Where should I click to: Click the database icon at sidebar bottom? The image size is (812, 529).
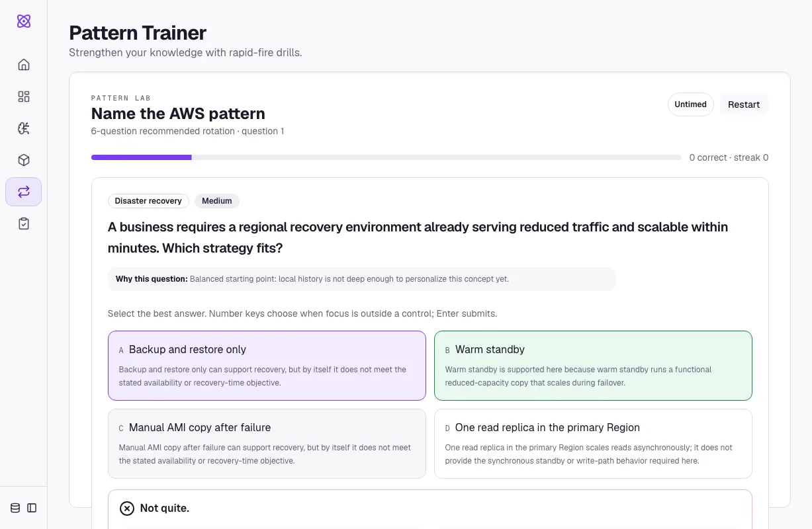15,508
